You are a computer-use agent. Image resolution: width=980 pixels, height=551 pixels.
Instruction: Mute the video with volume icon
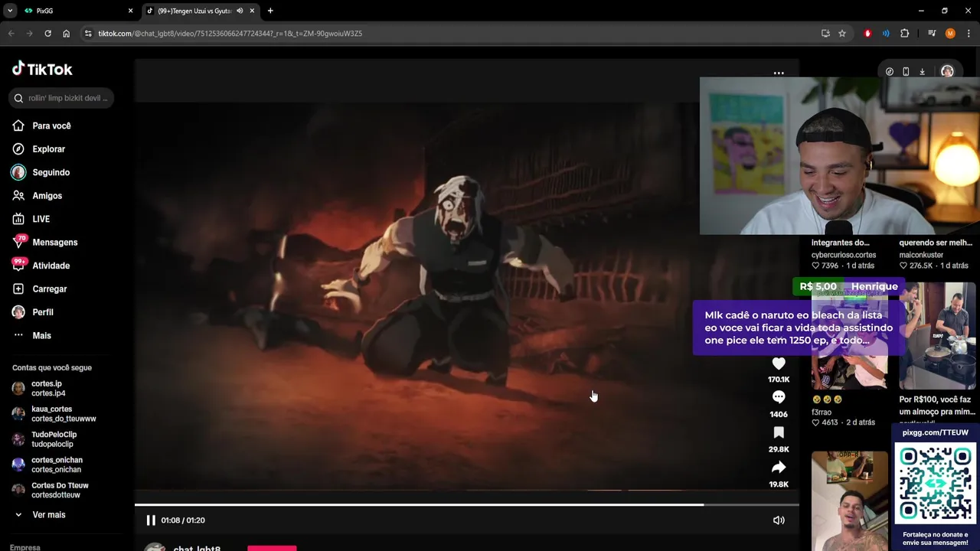point(779,520)
